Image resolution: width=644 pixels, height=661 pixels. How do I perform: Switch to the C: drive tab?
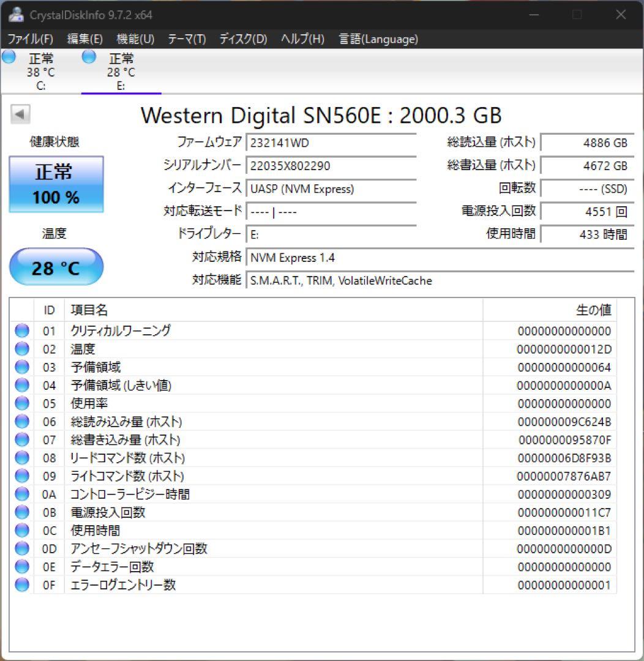click(x=40, y=70)
